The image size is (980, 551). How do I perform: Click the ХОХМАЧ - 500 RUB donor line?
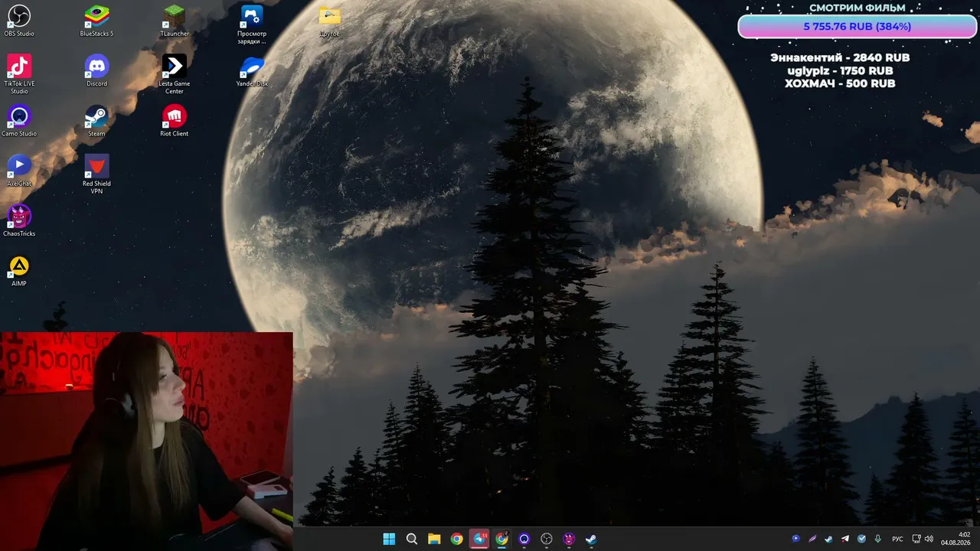840,83
